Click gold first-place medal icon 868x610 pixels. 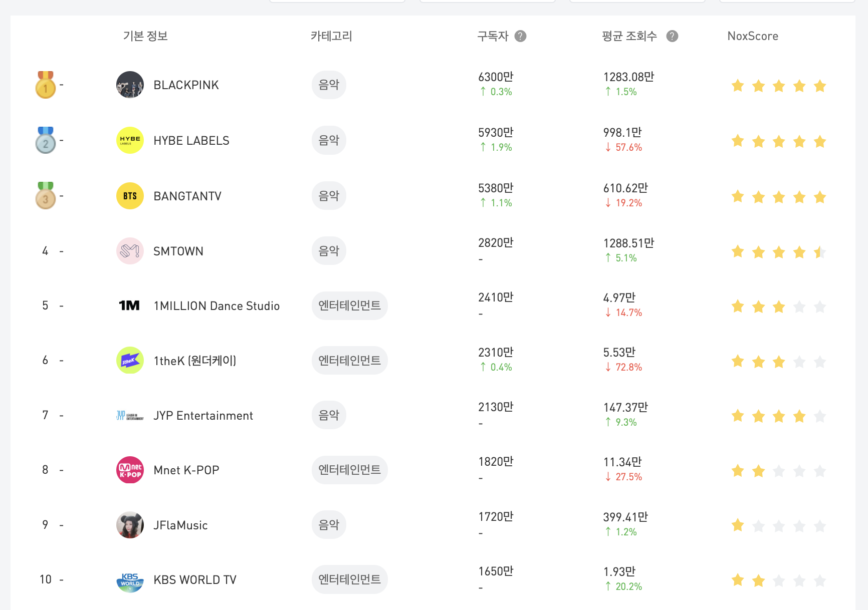45,85
